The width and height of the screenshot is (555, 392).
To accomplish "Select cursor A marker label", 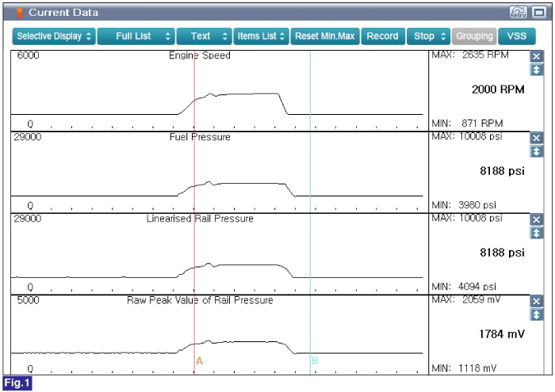I will (x=199, y=361).
